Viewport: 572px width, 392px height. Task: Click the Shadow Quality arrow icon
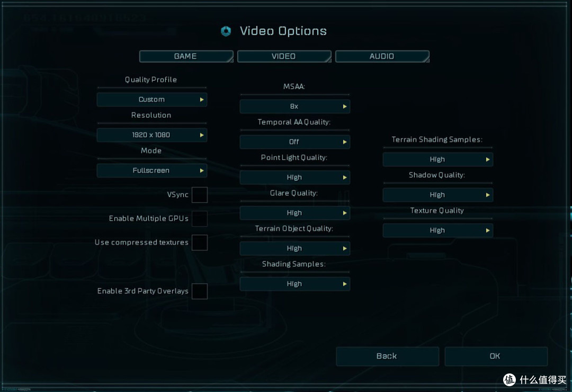coord(488,195)
